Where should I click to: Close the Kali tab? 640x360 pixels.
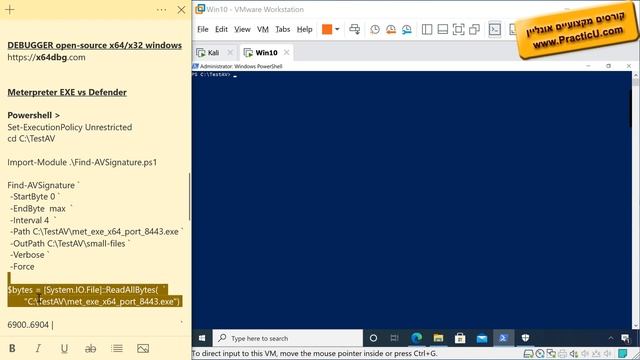pos(230,52)
